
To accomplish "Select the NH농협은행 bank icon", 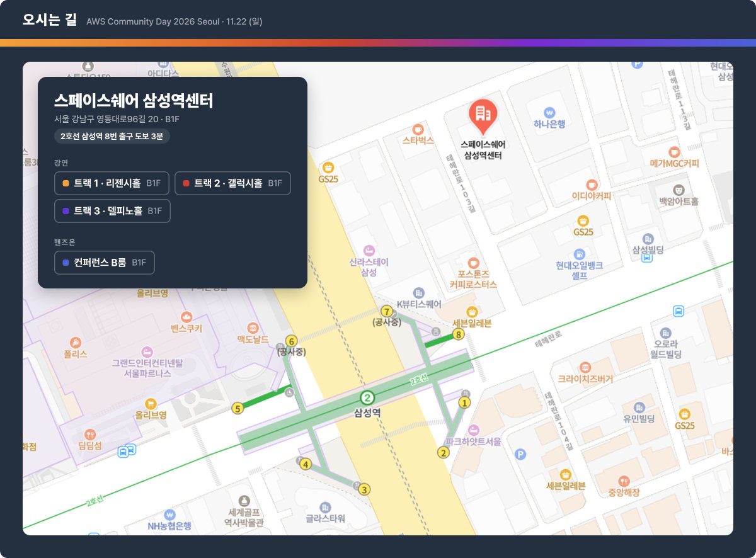I will (x=169, y=515).
